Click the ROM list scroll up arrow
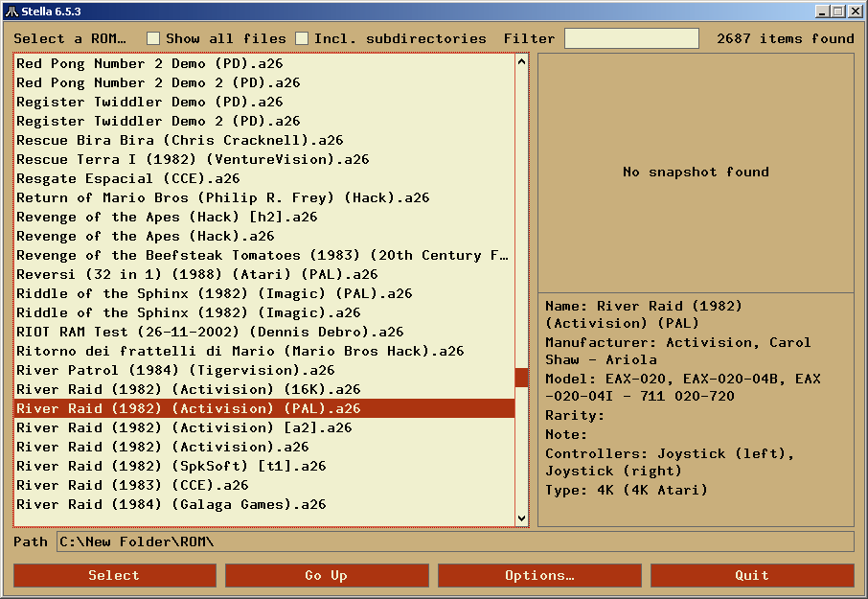 coord(521,61)
